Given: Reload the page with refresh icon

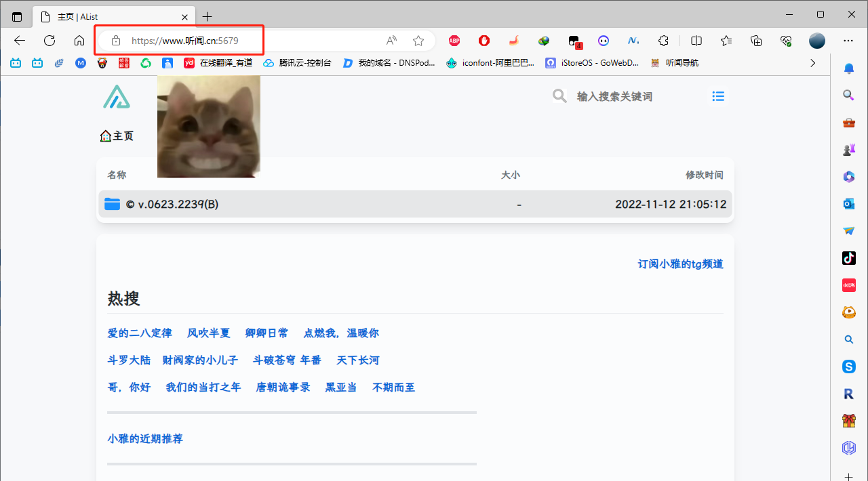Looking at the screenshot, I should pyautogui.click(x=50, y=41).
